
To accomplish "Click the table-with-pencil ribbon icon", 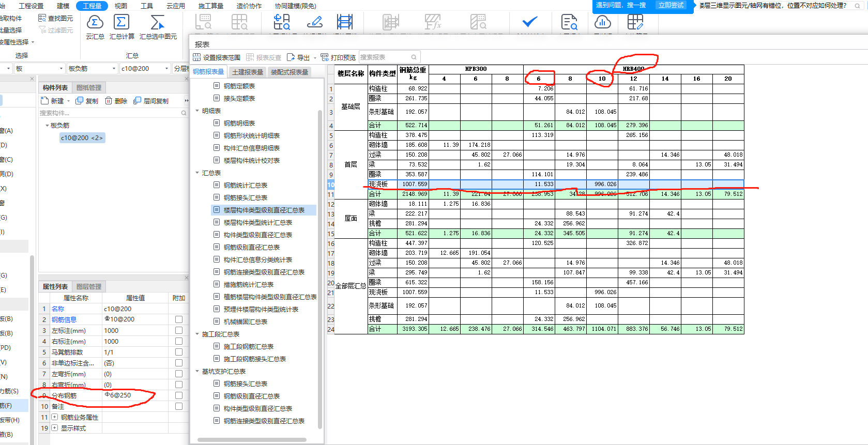I will 635,22.
